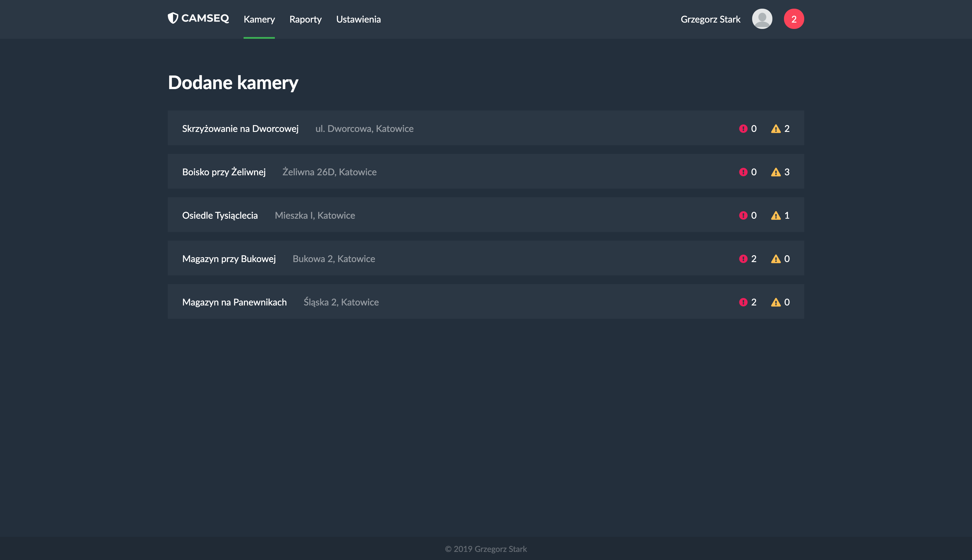The width and height of the screenshot is (972, 560).
Task: Open Osiedle Tysiąclecia camera entry
Action: pyautogui.click(x=220, y=215)
